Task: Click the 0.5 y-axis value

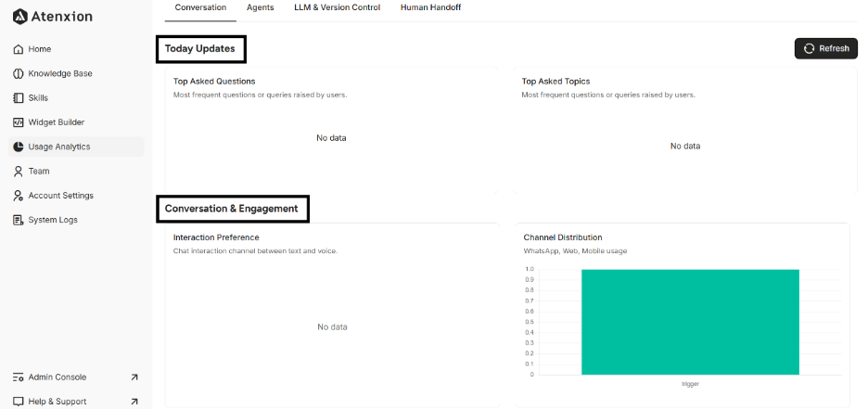Action: (x=530, y=322)
